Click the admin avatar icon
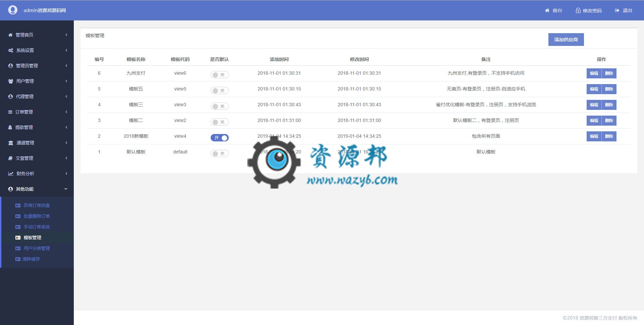This screenshot has height=325, width=644. (x=13, y=10)
